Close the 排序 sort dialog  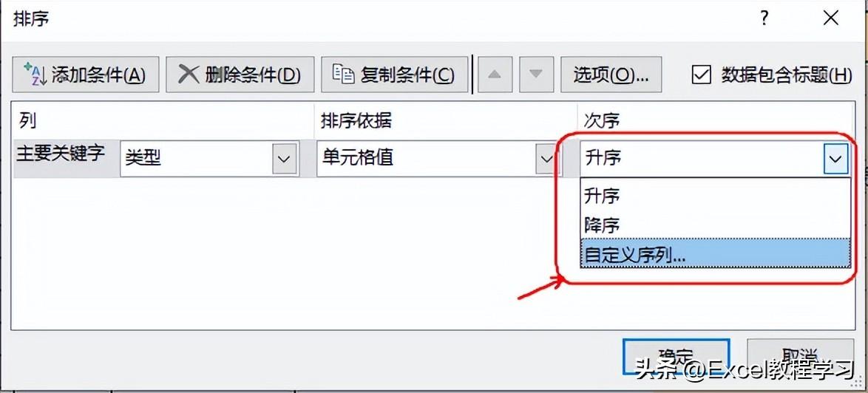(x=831, y=18)
